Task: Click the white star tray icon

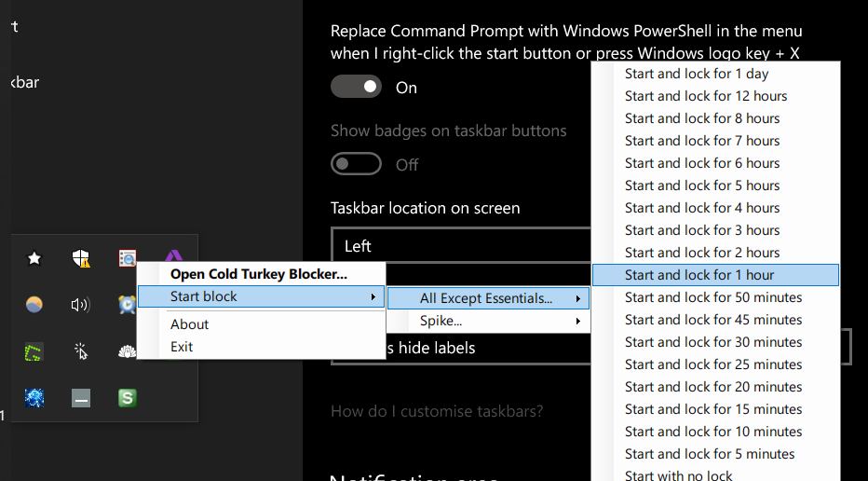Action: click(x=34, y=258)
